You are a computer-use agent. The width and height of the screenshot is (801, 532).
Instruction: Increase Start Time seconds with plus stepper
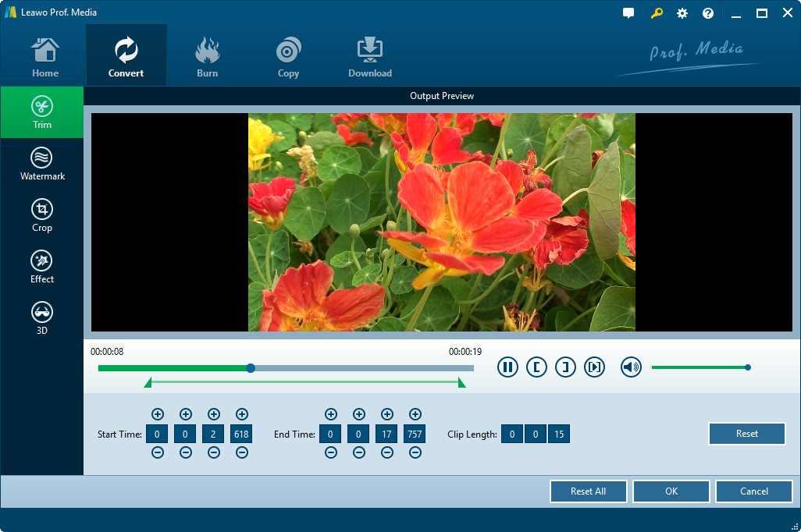pos(213,414)
